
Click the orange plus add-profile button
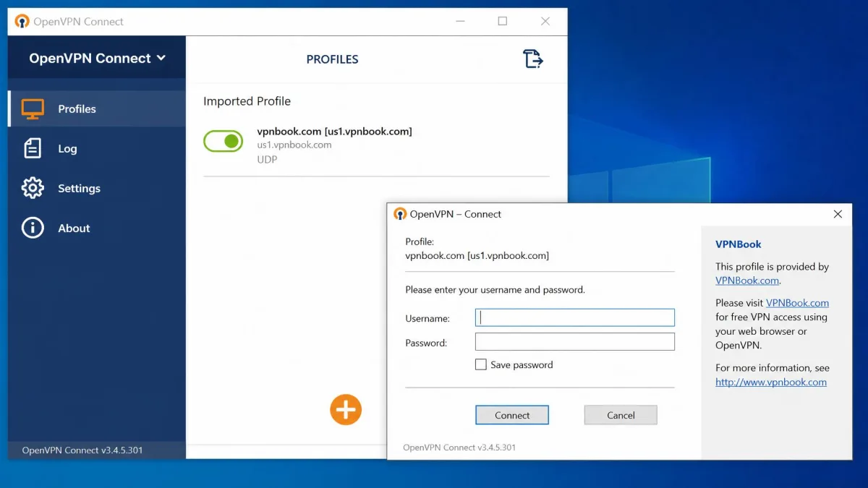point(346,410)
